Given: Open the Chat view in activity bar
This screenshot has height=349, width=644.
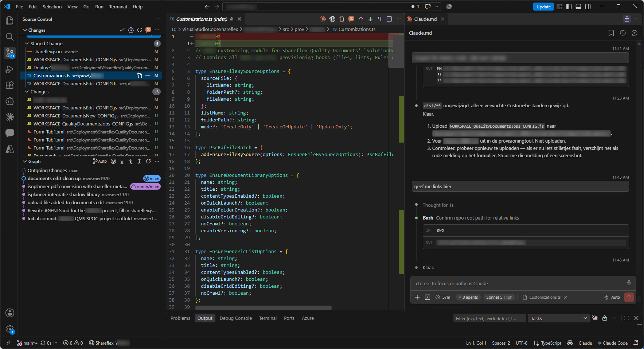Looking at the screenshot, I should [x=10, y=133].
